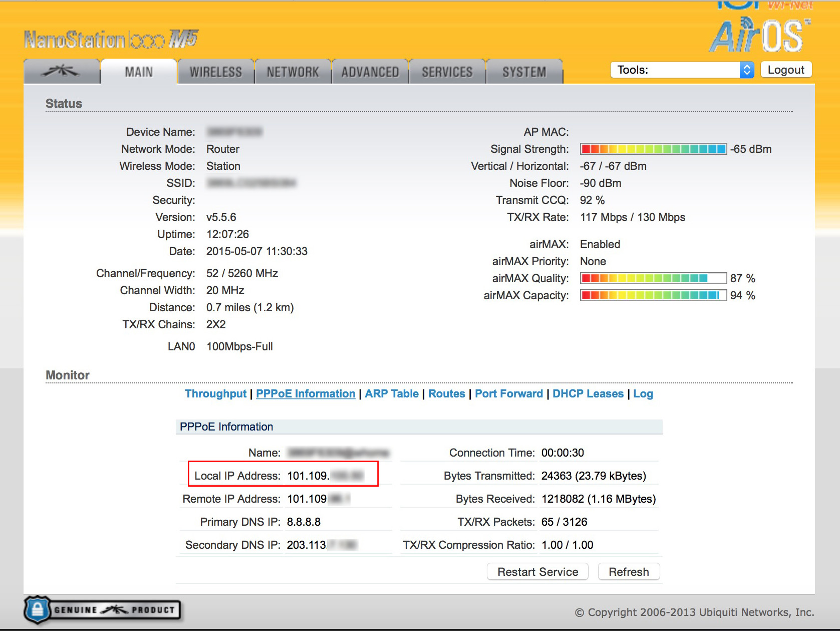This screenshot has width=840, height=631.
Task: Click the Transmit CCQ value 92 %
Action: (x=593, y=200)
